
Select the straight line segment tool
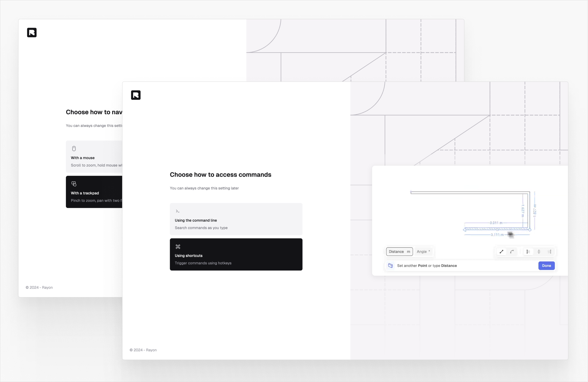[501, 252]
